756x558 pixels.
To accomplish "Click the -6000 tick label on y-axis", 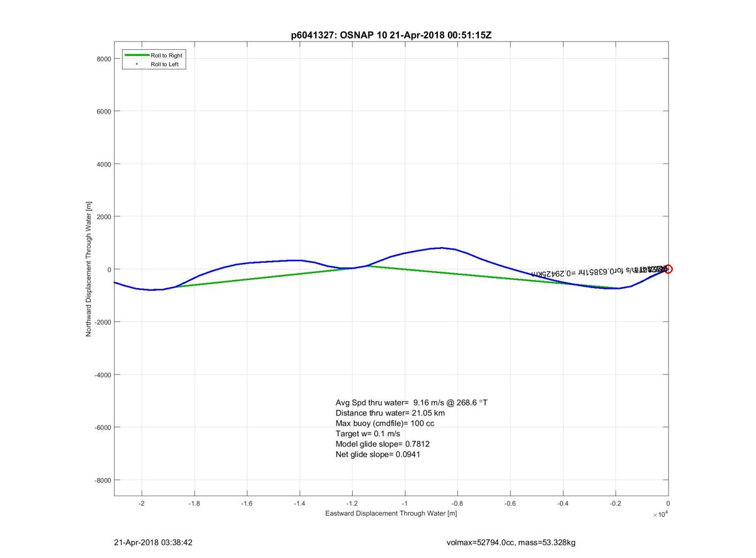I will point(103,427).
